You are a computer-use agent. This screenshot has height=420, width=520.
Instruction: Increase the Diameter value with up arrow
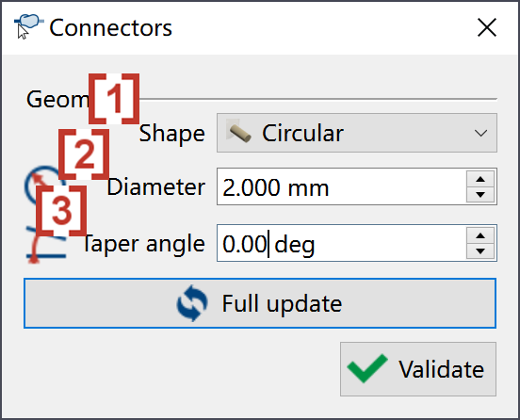coord(480,179)
